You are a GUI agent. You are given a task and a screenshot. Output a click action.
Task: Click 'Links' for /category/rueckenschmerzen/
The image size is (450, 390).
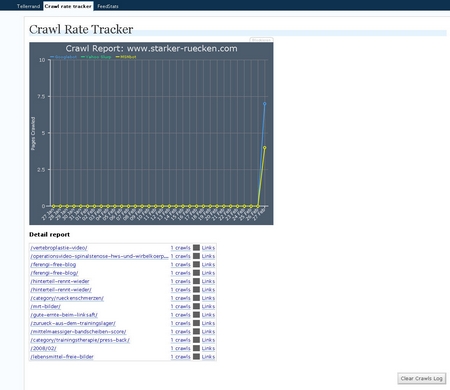click(208, 298)
